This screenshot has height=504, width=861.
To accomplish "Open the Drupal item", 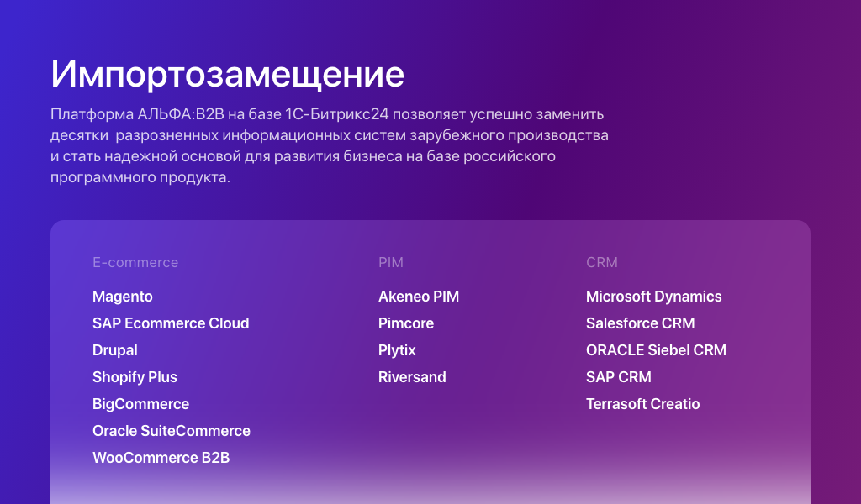I will (x=115, y=350).
